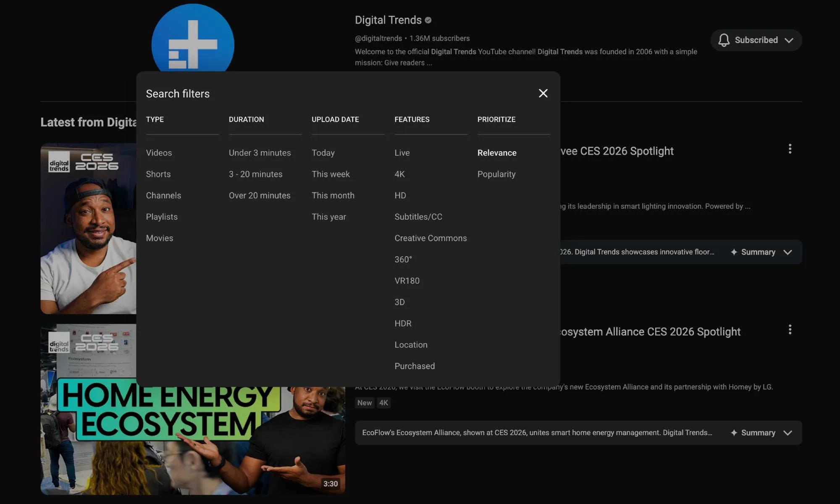Screen dimensions: 840x504
Task: Expand the first video Summary chevron
Action: (x=787, y=252)
